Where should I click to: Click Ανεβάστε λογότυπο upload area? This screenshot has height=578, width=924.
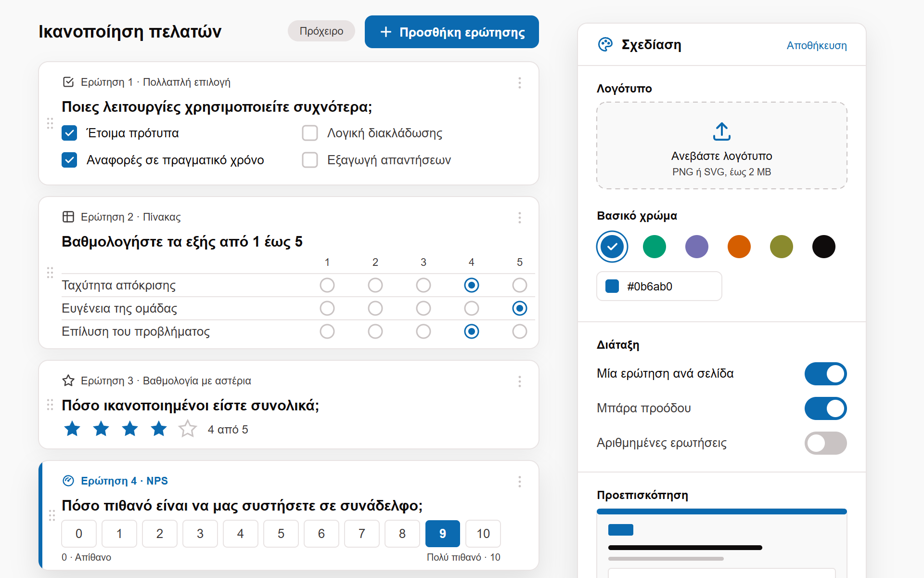(x=722, y=145)
